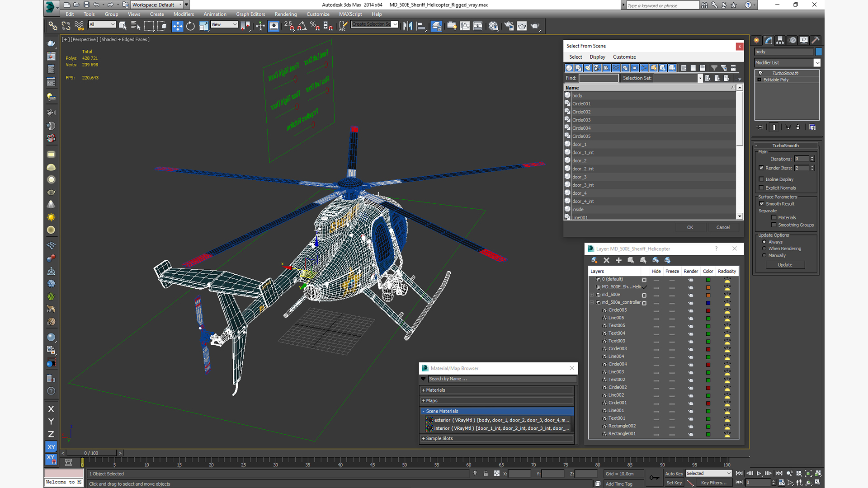Open the Workspace Default dropdown
Image resolution: width=868 pixels, height=488 pixels.
click(157, 5)
